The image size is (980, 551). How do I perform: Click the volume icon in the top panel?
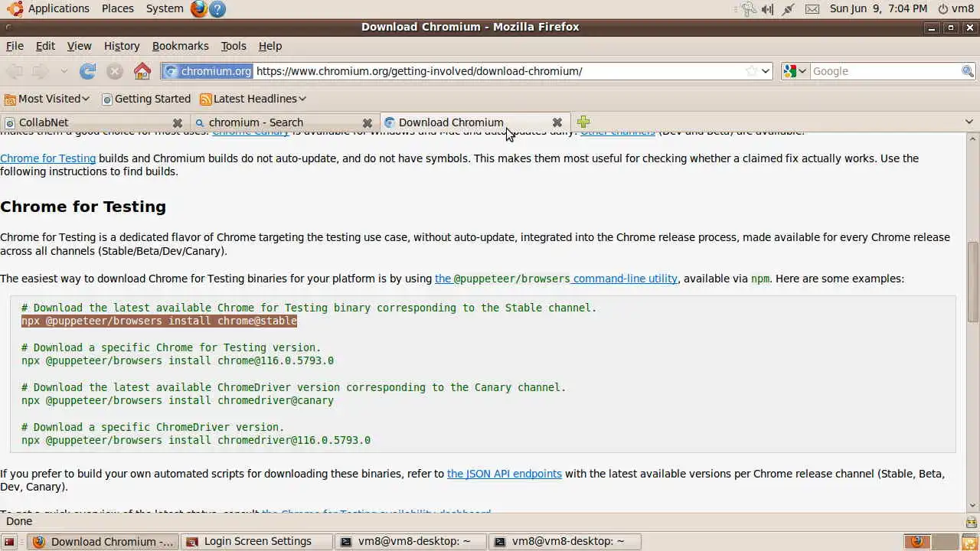[768, 8]
